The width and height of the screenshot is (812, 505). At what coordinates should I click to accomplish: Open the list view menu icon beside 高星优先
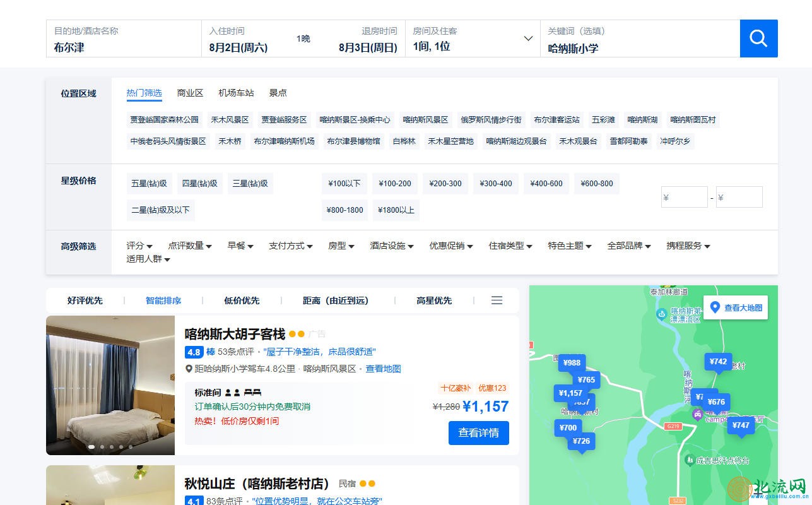(497, 300)
